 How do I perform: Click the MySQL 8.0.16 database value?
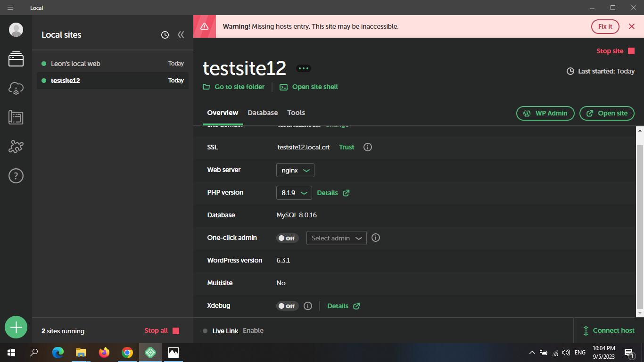[x=297, y=215]
